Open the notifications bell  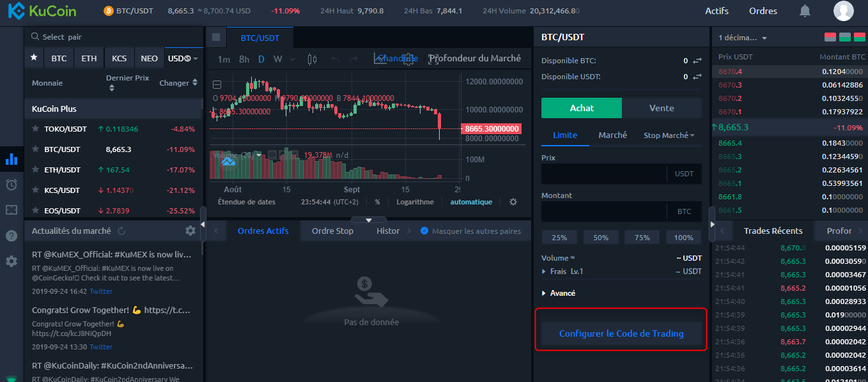pos(805,11)
